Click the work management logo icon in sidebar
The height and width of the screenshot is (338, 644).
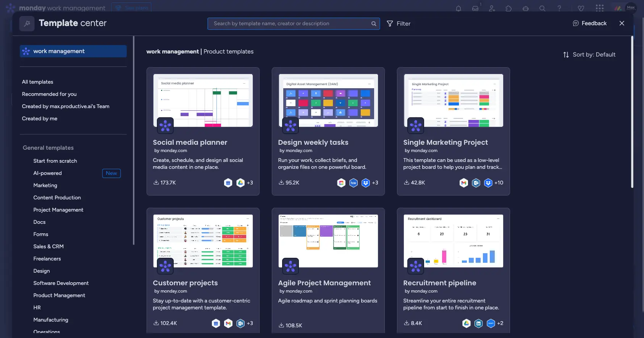coord(26,51)
